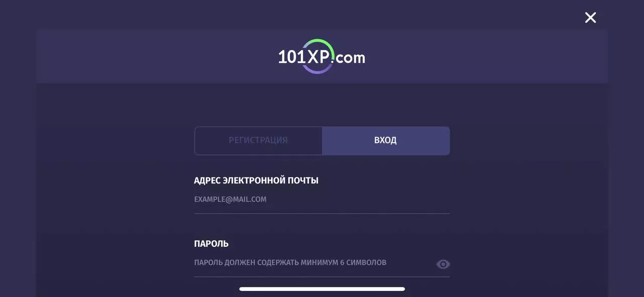Tap the ".com" part of the logo
The width and height of the screenshot is (644, 297).
(x=350, y=58)
